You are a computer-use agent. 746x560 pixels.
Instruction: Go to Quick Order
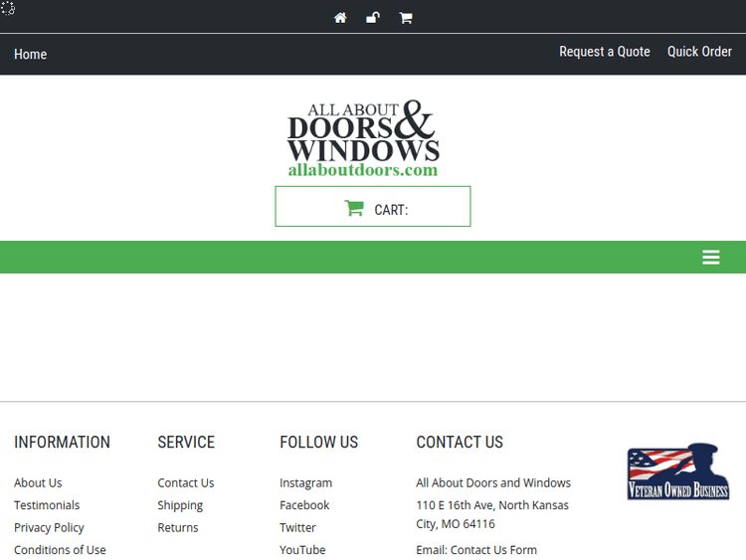(x=699, y=52)
